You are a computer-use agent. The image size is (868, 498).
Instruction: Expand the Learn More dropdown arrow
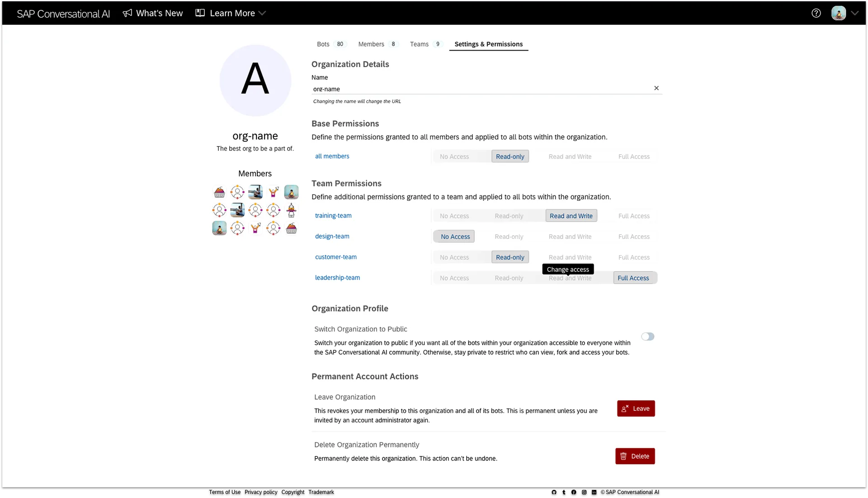pyautogui.click(x=262, y=13)
